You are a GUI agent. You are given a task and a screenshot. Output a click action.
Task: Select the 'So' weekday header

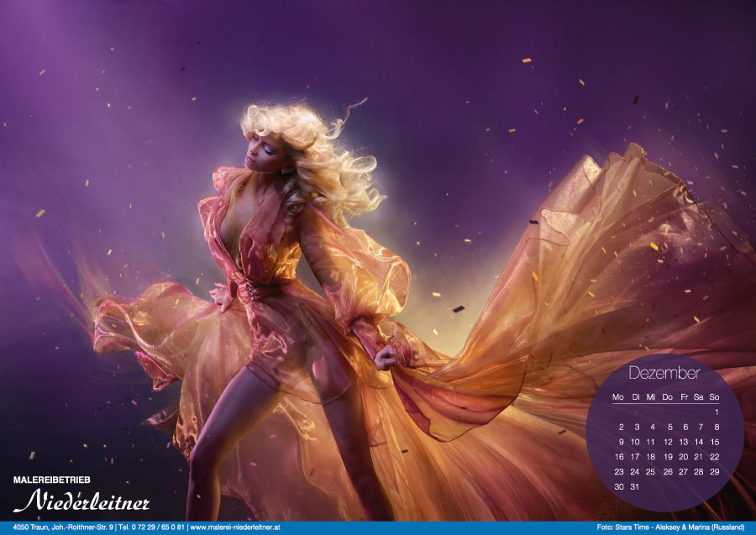click(x=714, y=397)
